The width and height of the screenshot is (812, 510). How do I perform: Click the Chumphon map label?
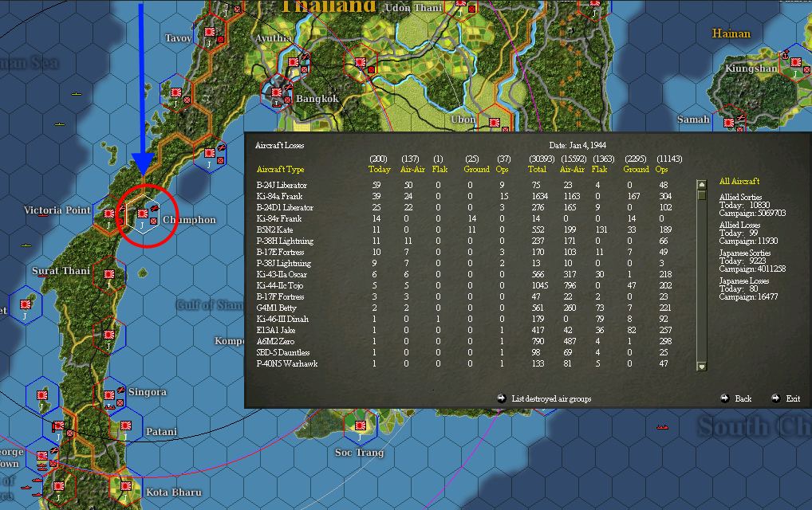[x=190, y=220]
